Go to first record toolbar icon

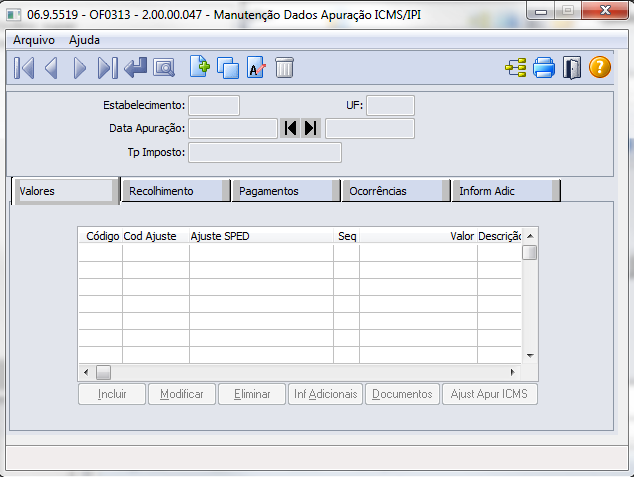pos(24,68)
